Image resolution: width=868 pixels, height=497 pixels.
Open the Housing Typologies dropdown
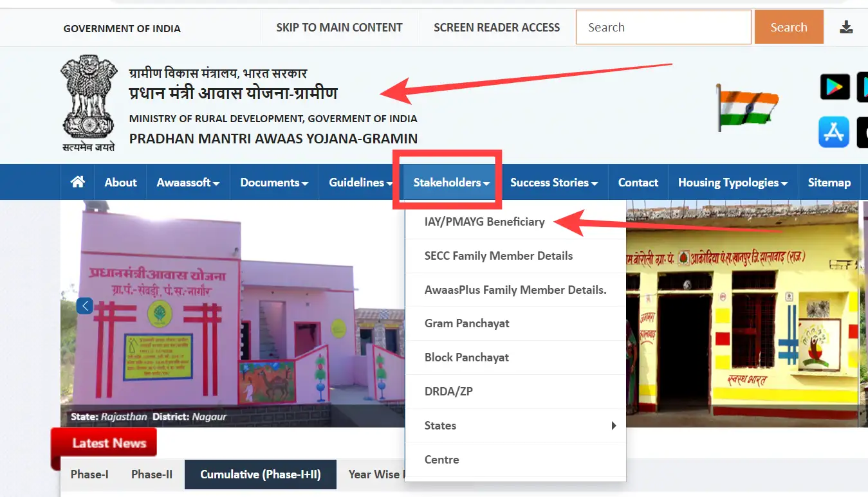point(733,182)
